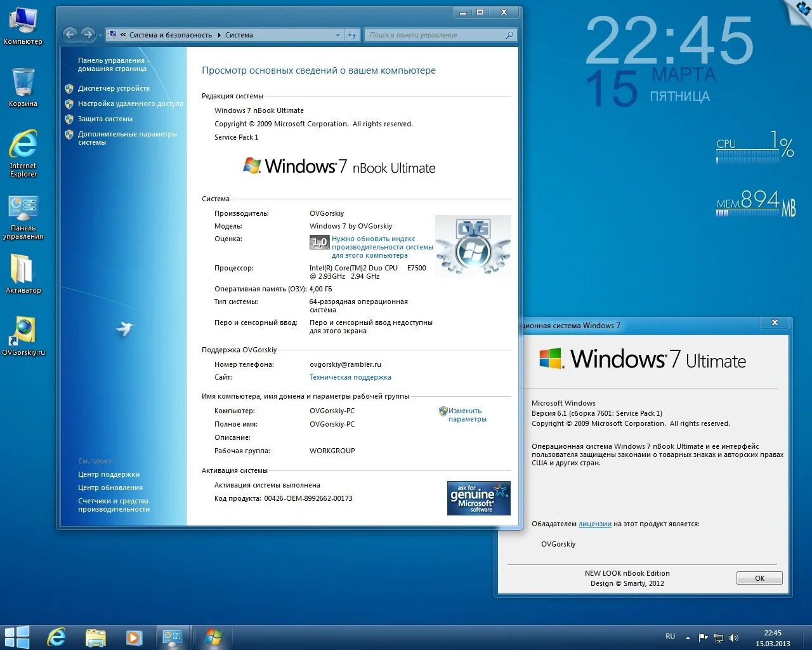Click the Изменить параметры link
The width and height of the screenshot is (812, 650).
click(x=463, y=415)
